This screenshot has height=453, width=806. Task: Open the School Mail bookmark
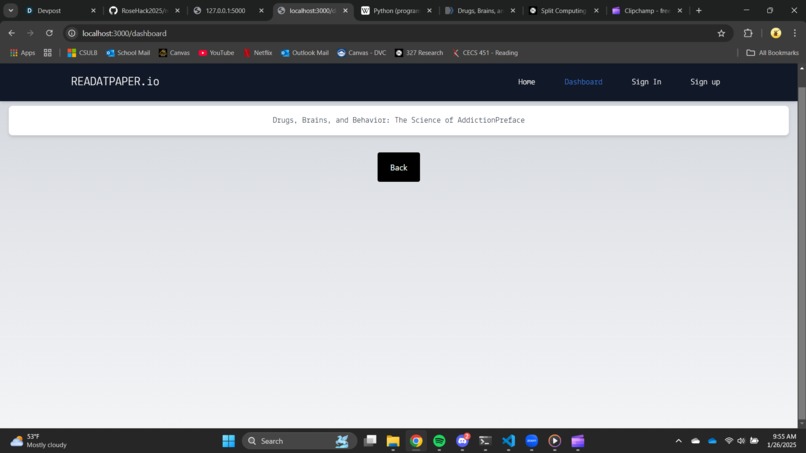coord(128,52)
